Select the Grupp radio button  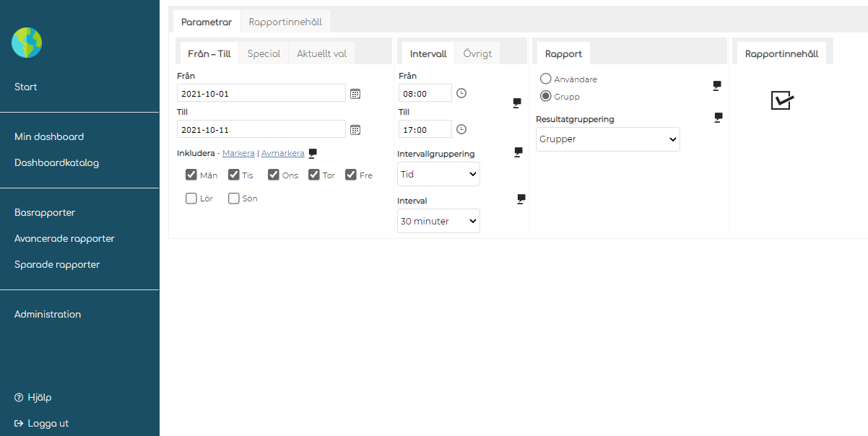(x=546, y=96)
